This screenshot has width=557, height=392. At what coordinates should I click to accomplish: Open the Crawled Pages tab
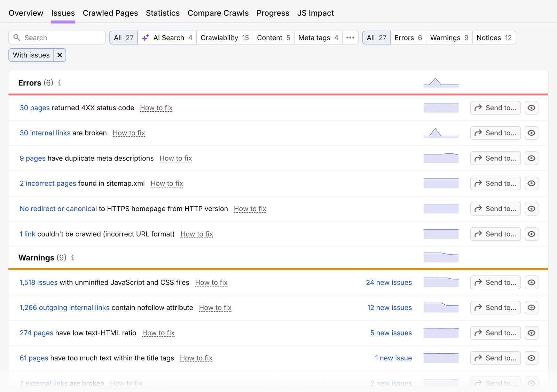tap(110, 13)
